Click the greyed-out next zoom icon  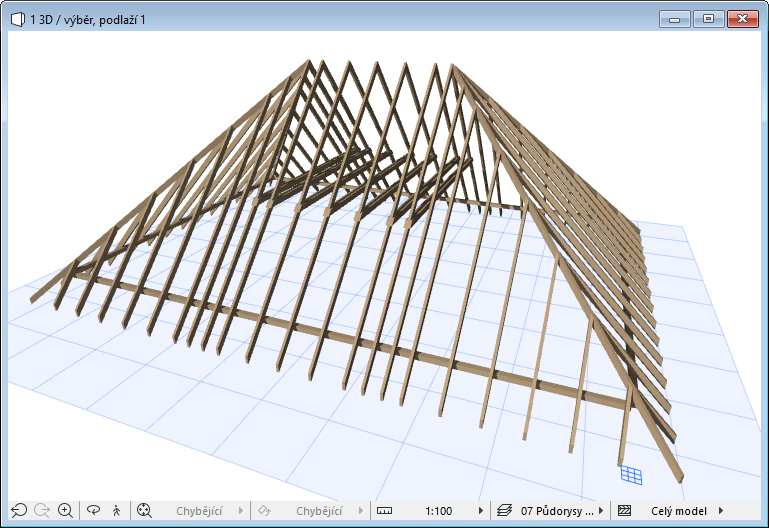42,511
